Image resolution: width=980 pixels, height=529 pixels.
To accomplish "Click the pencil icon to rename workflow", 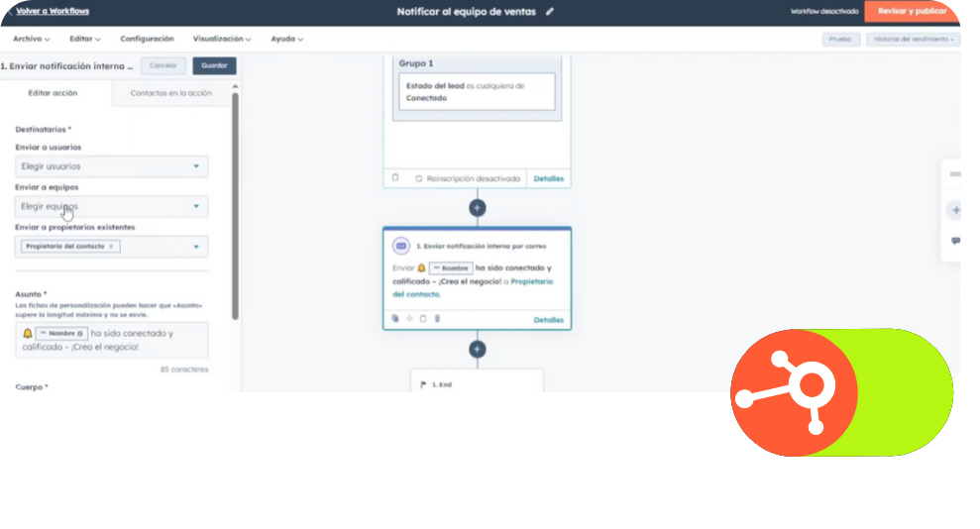I will pos(549,11).
